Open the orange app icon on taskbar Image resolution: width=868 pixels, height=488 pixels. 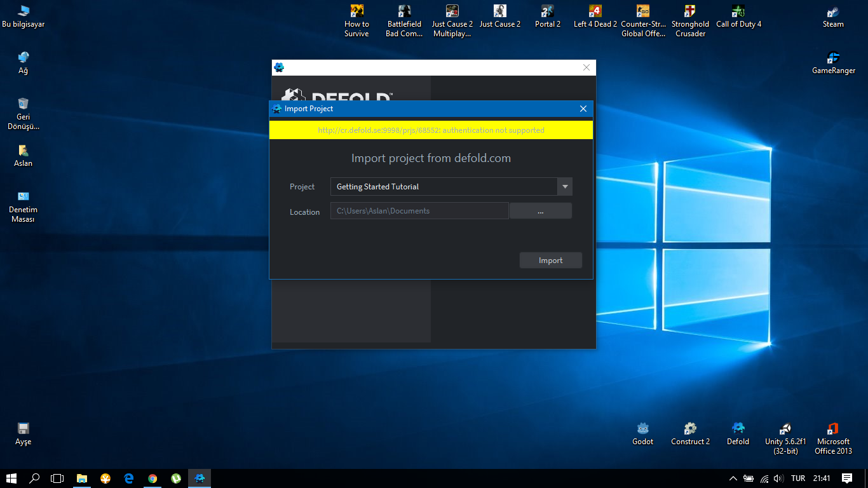(105, 478)
